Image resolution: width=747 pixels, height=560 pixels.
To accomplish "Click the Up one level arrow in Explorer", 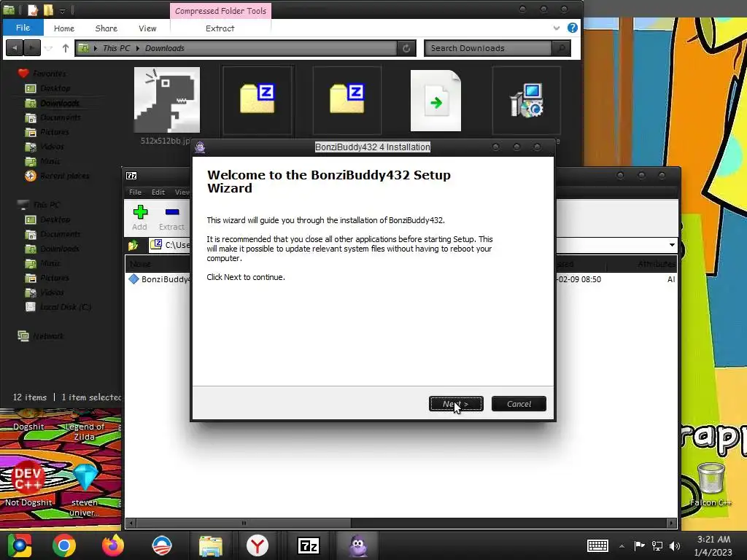I will (65, 48).
